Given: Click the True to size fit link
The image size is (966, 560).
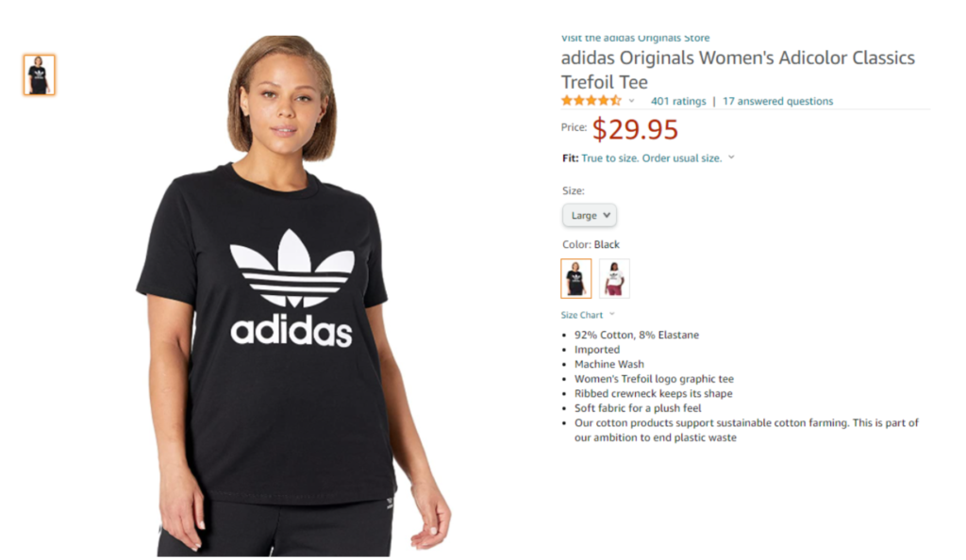Looking at the screenshot, I should (x=651, y=158).
